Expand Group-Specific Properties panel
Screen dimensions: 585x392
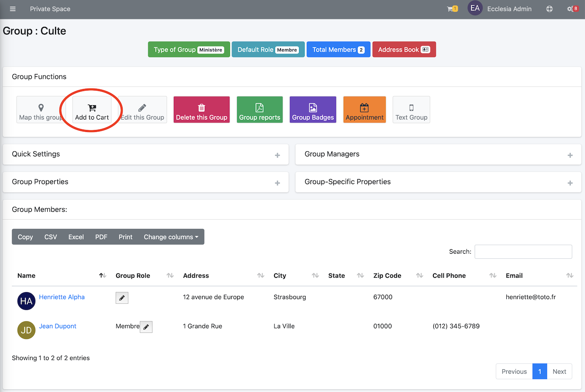tap(570, 183)
